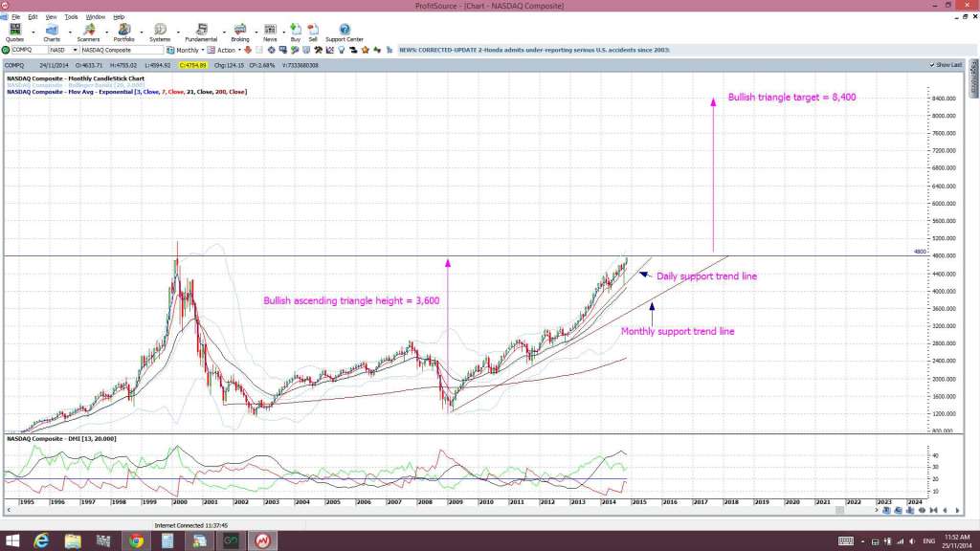
Task: Open the Edit menu
Action: click(33, 17)
